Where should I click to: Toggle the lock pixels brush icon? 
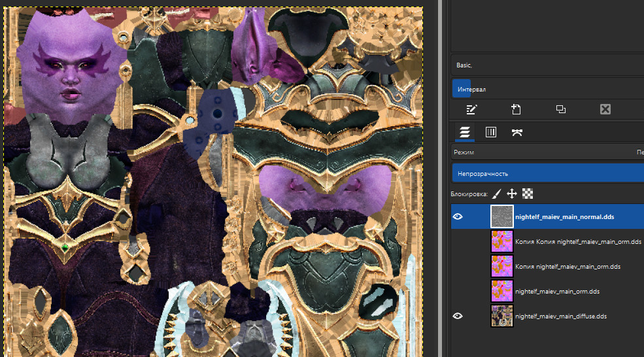(x=496, y=194)
